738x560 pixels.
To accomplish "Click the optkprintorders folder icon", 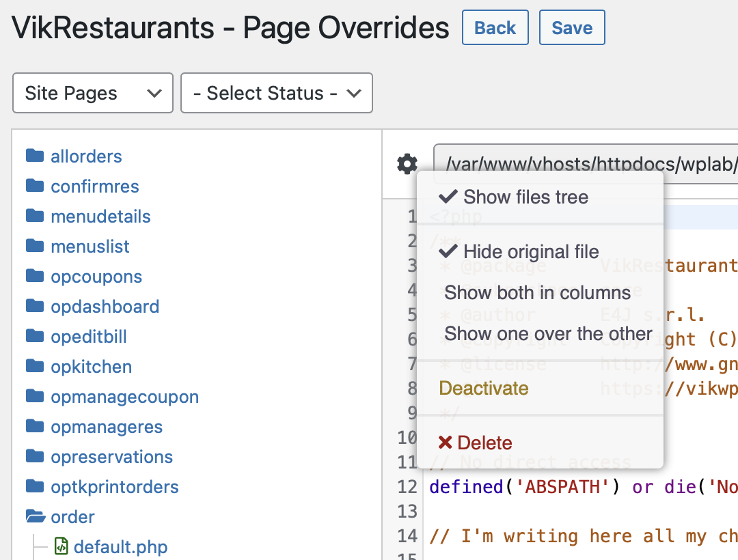I will coord(35,486).
